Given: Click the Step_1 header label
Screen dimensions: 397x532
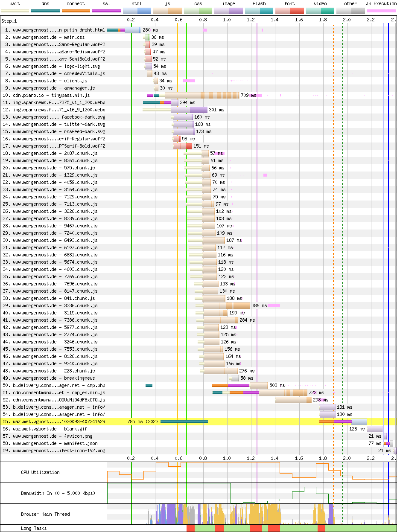Looking at the screenshot, I should [10, 21].
